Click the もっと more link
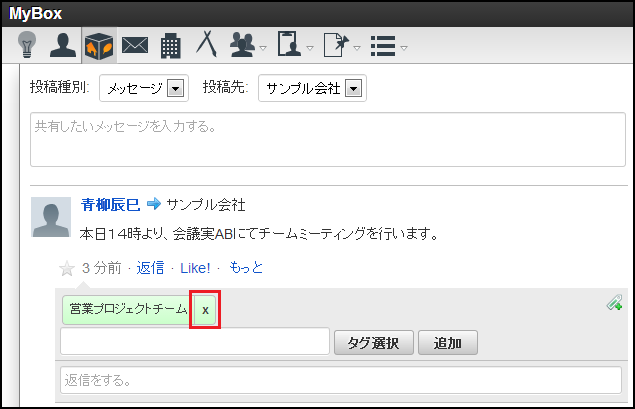Image resolution: width=635 pixels, height=409 pixels. [246, 268]
